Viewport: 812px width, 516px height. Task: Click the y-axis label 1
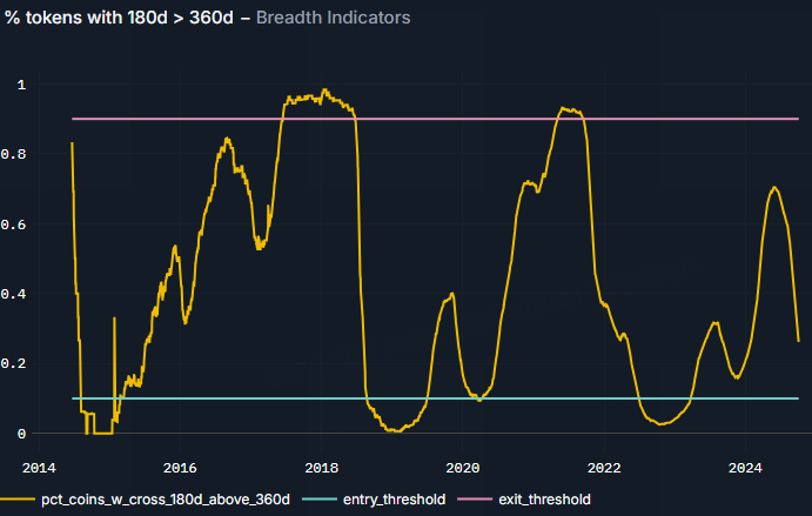[21, 84]
